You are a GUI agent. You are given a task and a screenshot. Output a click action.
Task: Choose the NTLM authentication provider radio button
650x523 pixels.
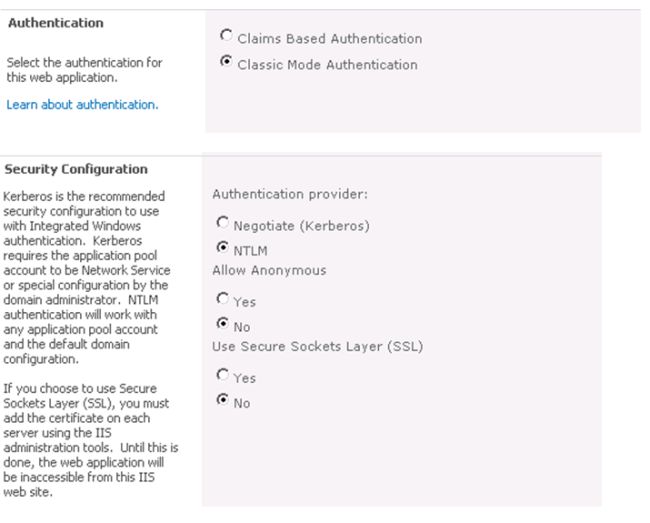coord(223,247)
